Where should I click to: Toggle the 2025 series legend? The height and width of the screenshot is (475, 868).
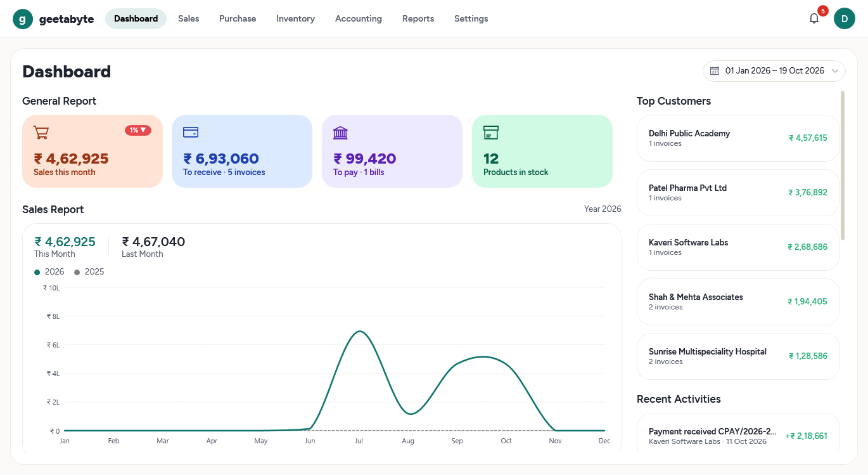coord(89,272)
